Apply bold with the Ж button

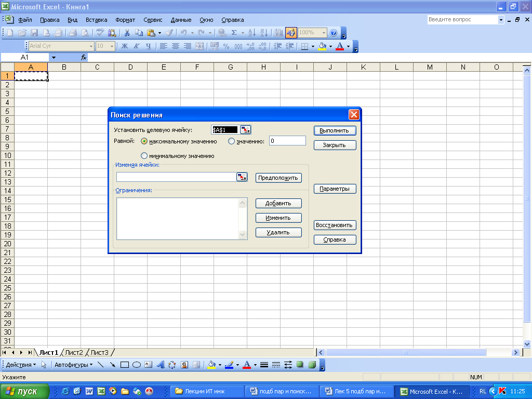pos(125,46)
